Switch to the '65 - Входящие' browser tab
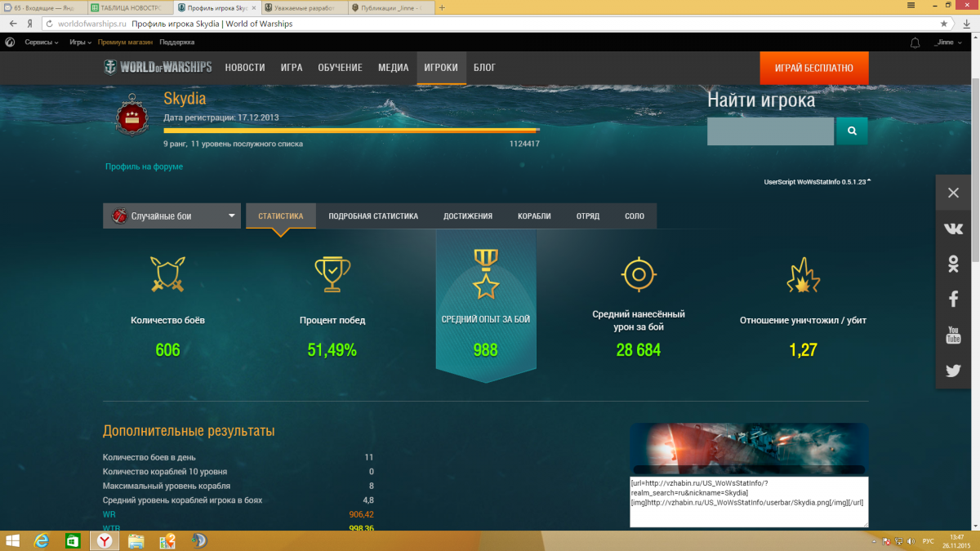Screen dimensions: 980x551 pyautogui.click(x=42, y=7)
